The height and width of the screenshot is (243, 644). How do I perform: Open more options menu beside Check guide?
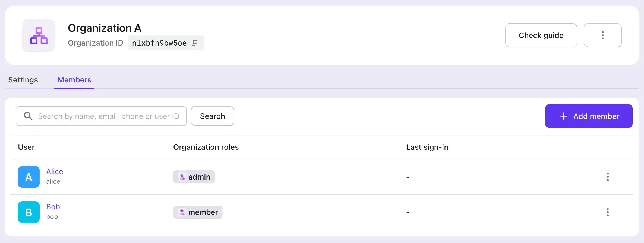(602, 35)
